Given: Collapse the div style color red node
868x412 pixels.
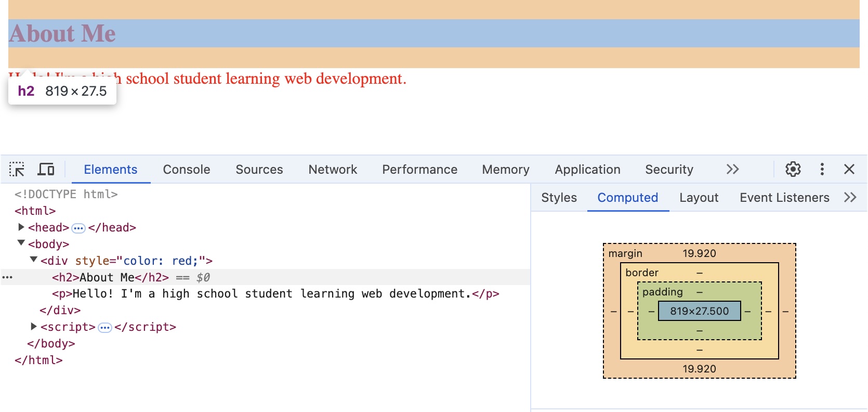Looking at the screenshot, I should click(34, 260).
